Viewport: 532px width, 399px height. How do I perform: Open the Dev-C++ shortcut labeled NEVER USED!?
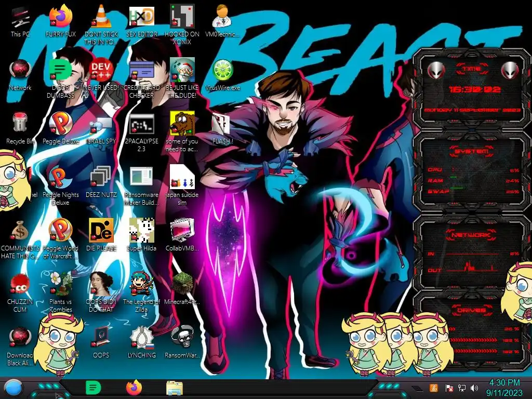coord(101,75)
